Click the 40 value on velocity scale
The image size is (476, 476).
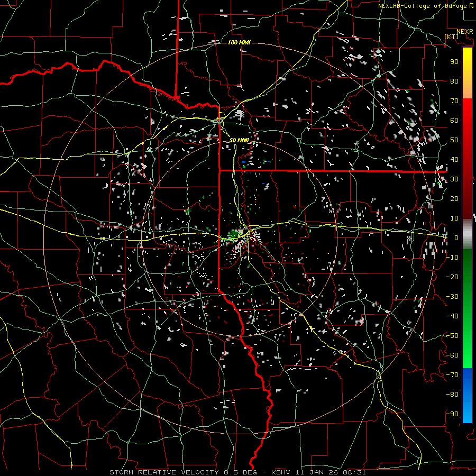coord(454,160)
